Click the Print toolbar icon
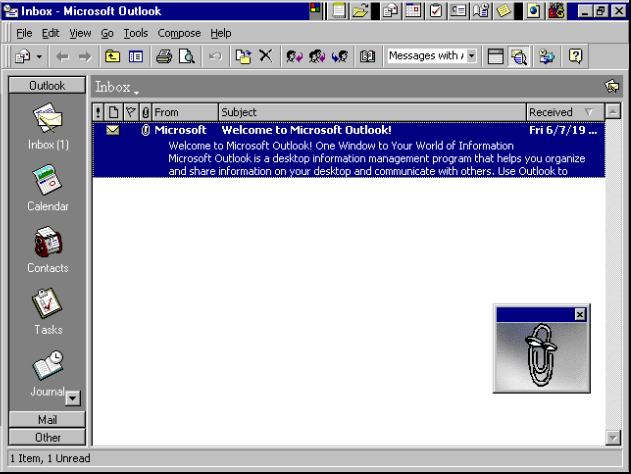The width and height of the screenshot is (631, 474). point(164,56)
